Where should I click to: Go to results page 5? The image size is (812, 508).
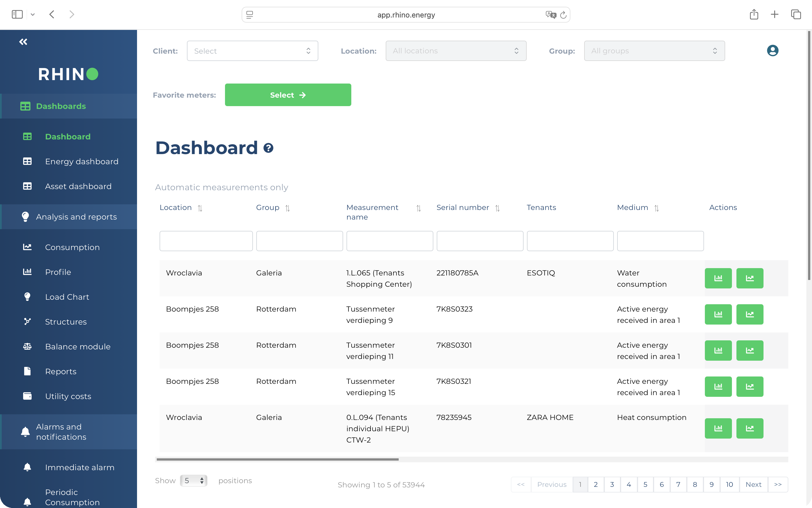click(x=645, y=485)
